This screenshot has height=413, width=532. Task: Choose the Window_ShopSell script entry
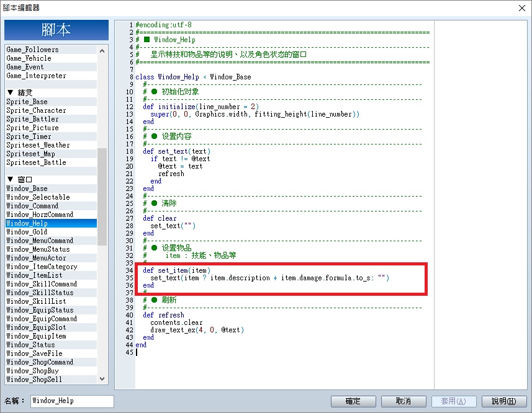[52, 380]
